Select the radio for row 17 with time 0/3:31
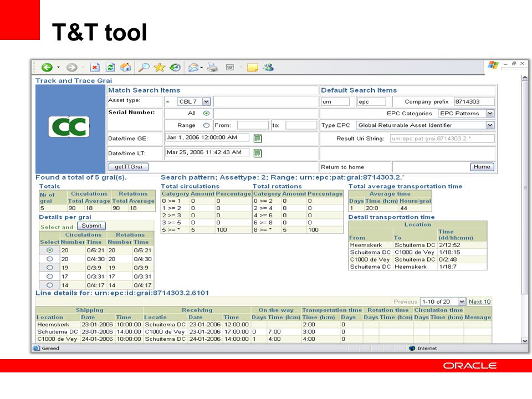This screenshot has height=399, width=532. [49, 277]
